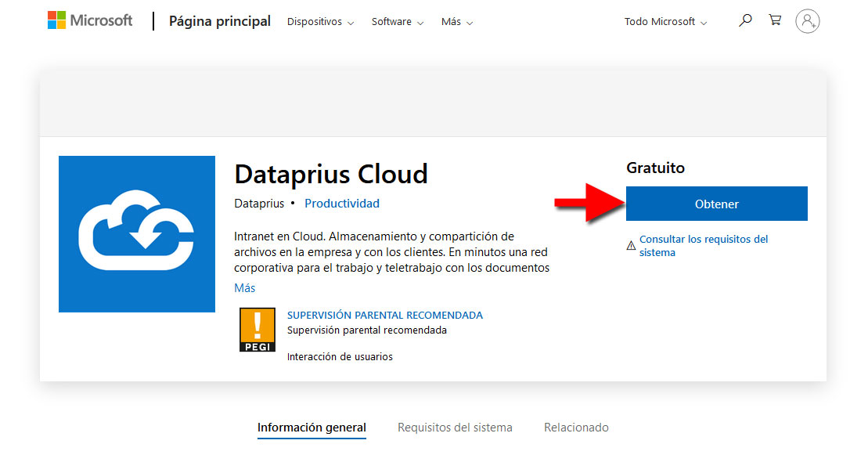The height and width of the screenshot is (462, 868).
Task: Click the PEGI rating badge
Action: [258, 330]
